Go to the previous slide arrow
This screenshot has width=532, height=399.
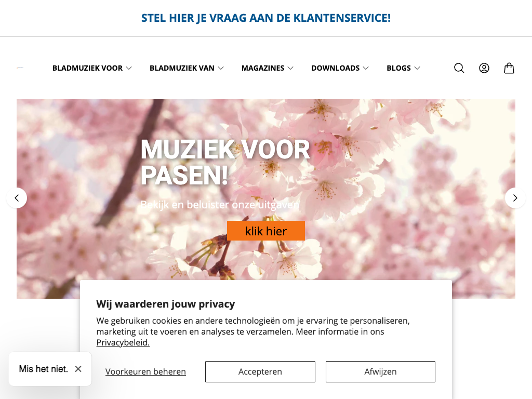pos(17,198)
